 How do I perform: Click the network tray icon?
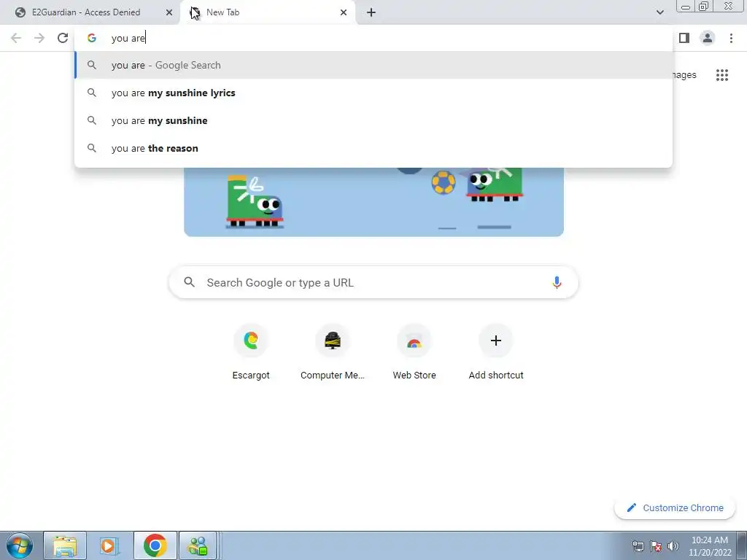638,546
